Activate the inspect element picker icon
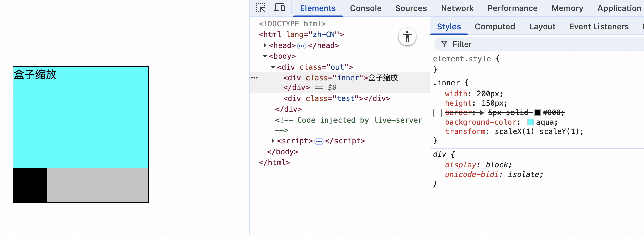644x235 pixels. coord(260,8)
